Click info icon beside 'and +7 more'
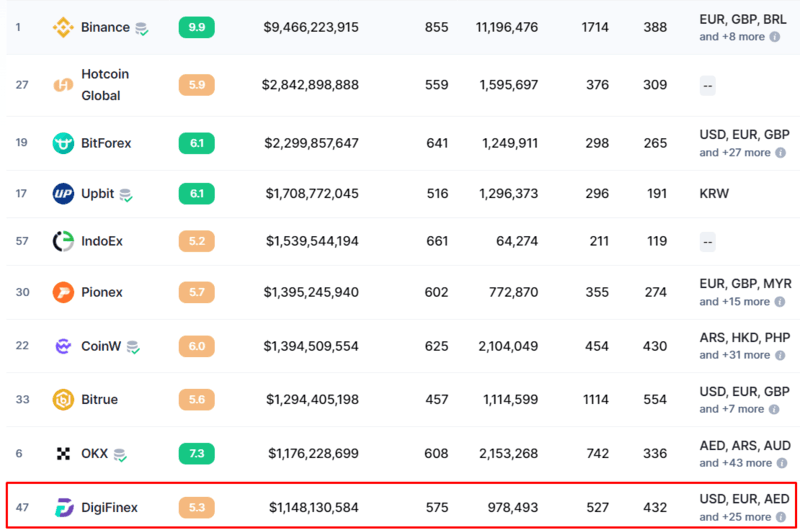 pyautogui.click(x=774, y=409)
